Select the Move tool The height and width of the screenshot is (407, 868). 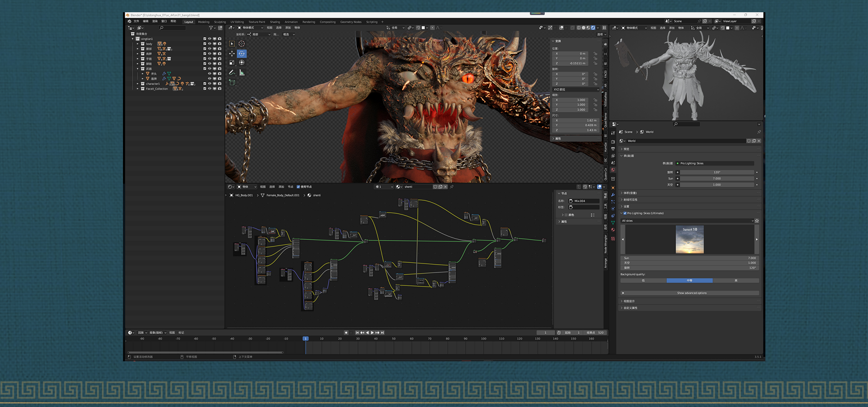232,53
